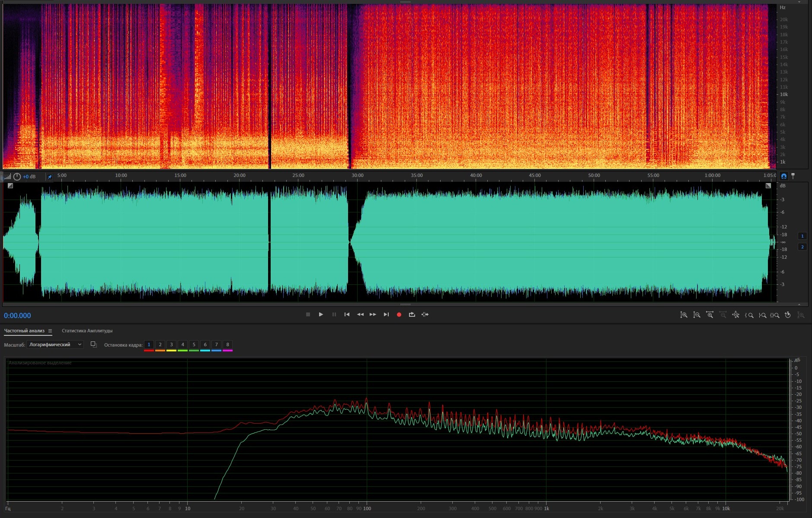Toggle channel 2 enable button
Image resolution: width=812 pixels, height=518 pixels.
click(x=802, y=247)
